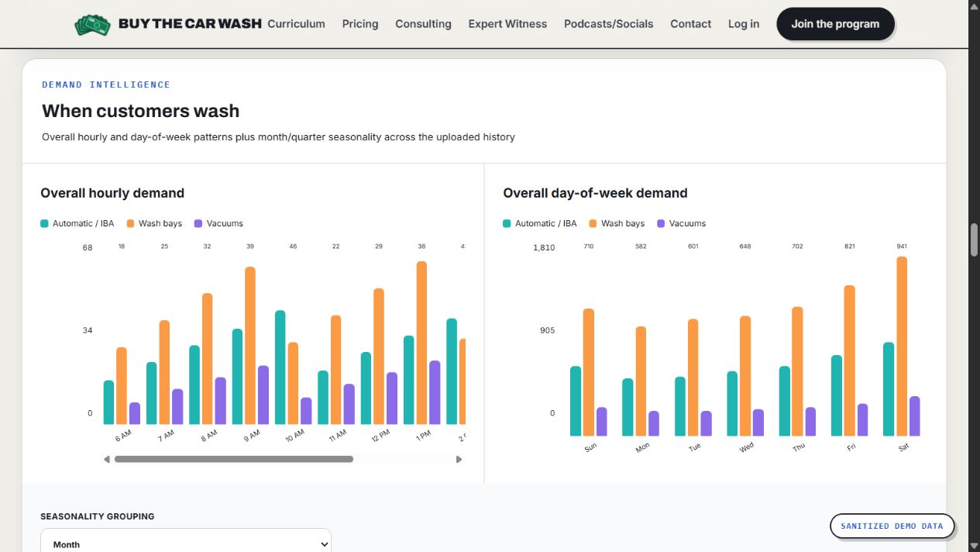Click the Saturday wash bays orange bar
Viewport: 980px width, 552px height.
tap(902, 346)
